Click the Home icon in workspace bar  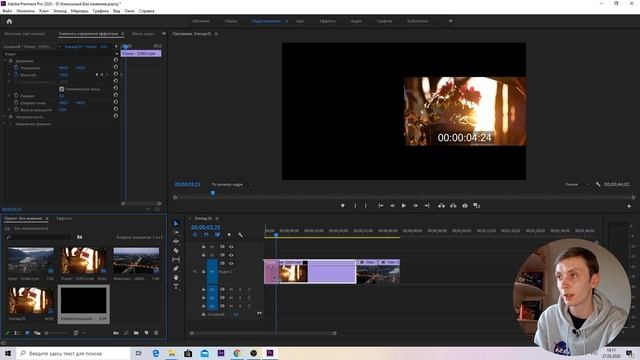pos(9,21)
